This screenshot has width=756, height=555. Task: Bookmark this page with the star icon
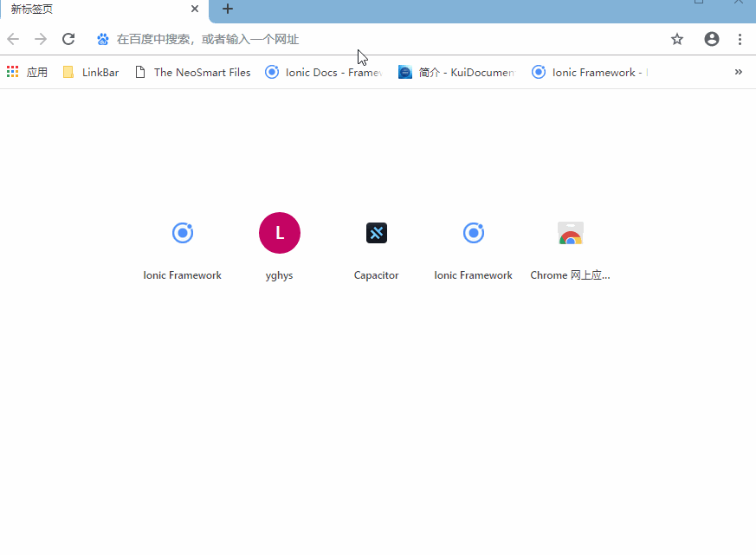coord(677,39)
